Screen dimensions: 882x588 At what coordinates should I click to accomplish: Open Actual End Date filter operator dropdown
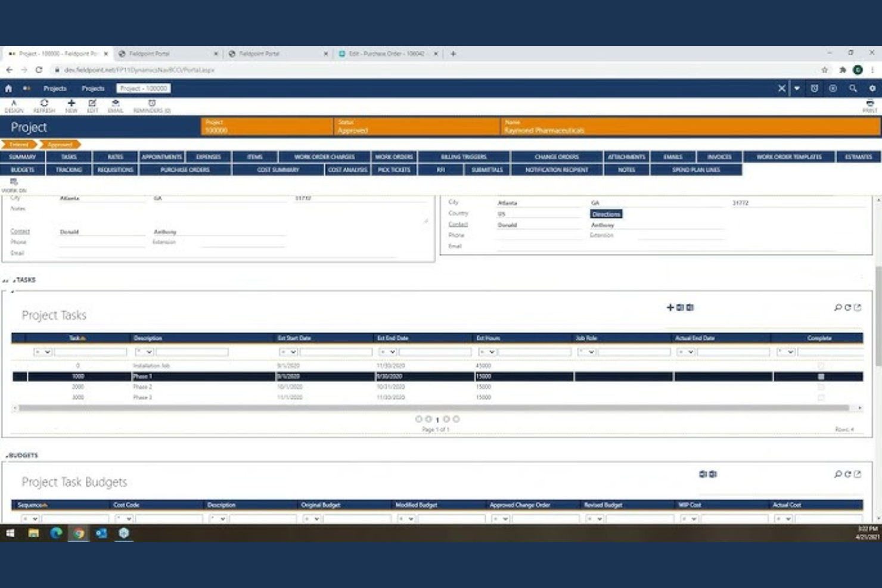click(687, 352)
